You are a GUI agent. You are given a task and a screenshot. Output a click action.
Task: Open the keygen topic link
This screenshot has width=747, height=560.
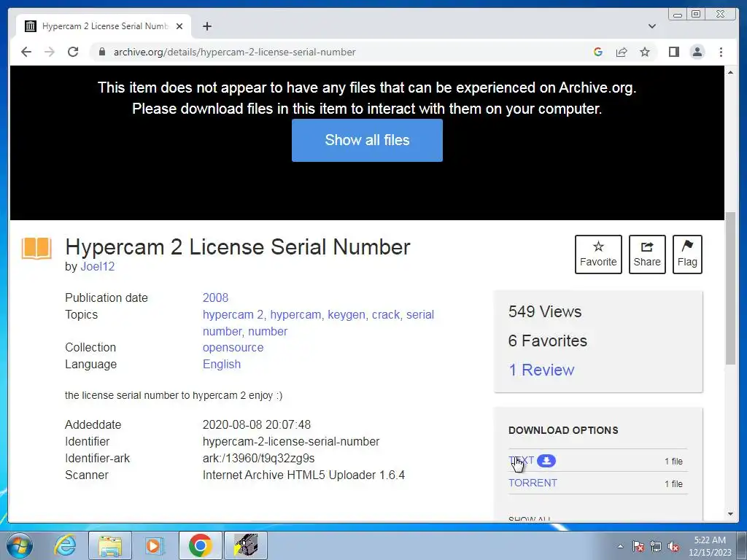[347, 315]
